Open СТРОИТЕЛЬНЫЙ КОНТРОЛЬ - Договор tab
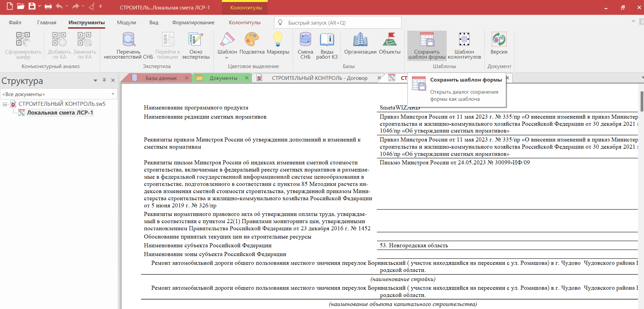 click(320, 78)
